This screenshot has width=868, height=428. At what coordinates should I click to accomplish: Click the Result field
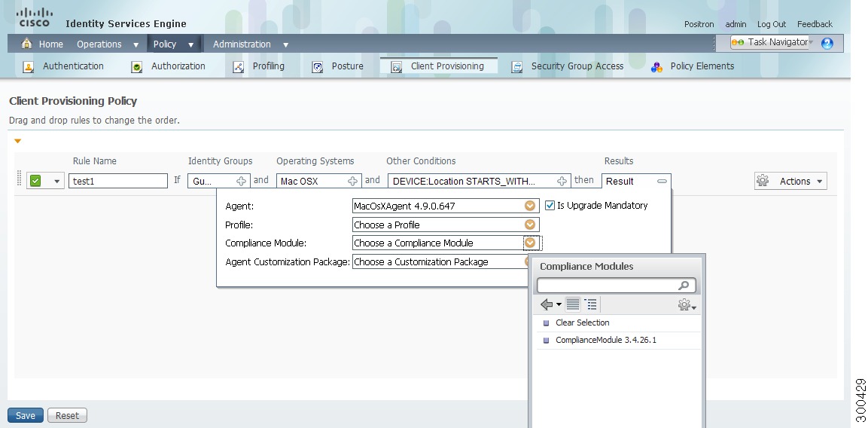tap(636, 182)
